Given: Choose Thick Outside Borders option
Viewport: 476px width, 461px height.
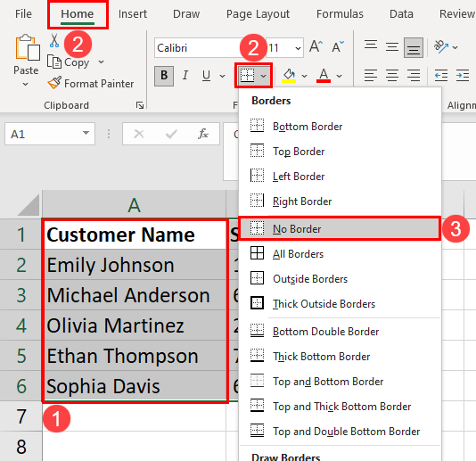Looking at the screenshot, I should pos(340,304).
